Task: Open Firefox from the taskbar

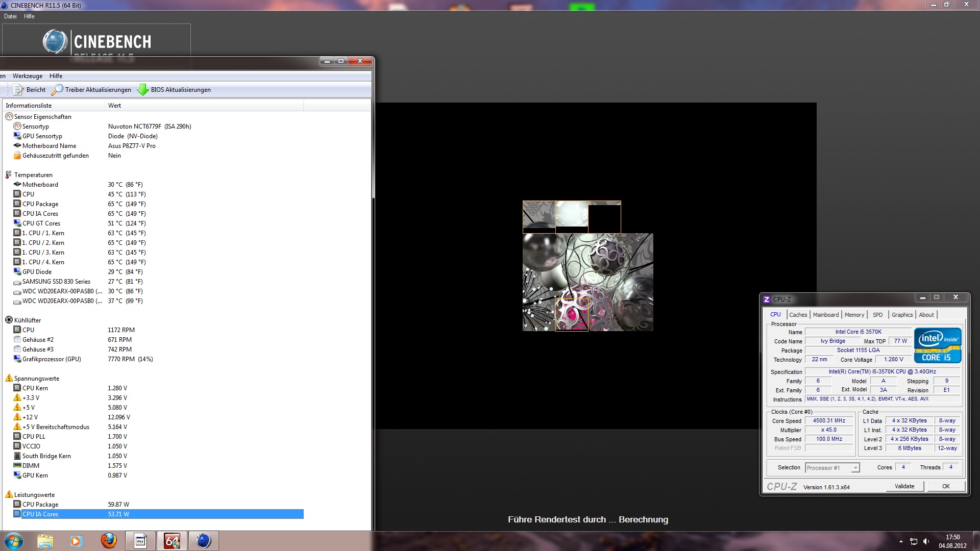Action: click(x=108, y=541)
